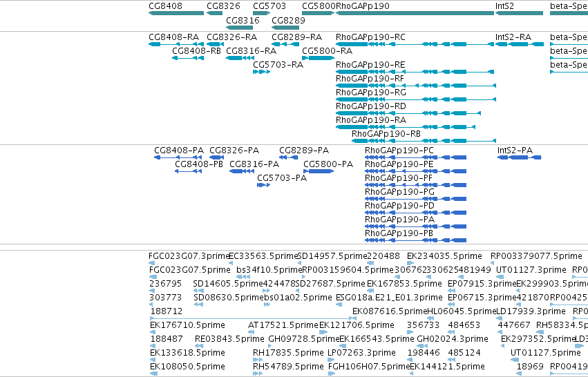Viewport: 588px width, 377px height.
Task: Select the CG8316 gene bar
Action: click(240, 28)
